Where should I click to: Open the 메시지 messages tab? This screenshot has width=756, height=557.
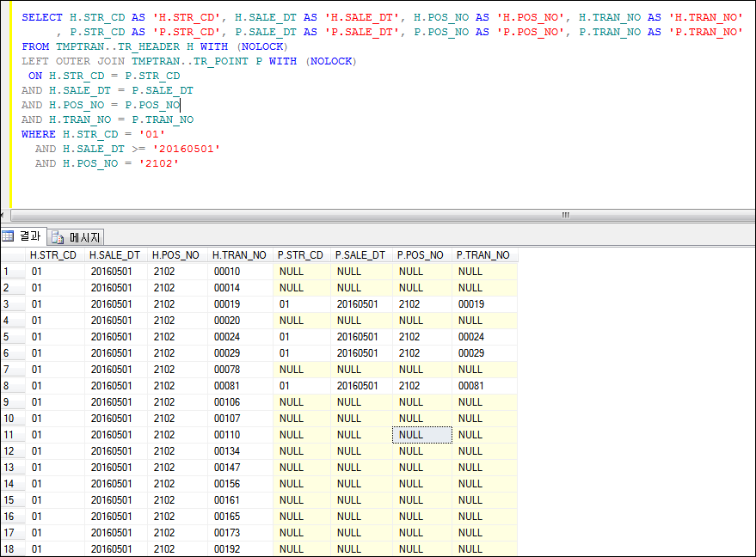click(x=77, y=237)
